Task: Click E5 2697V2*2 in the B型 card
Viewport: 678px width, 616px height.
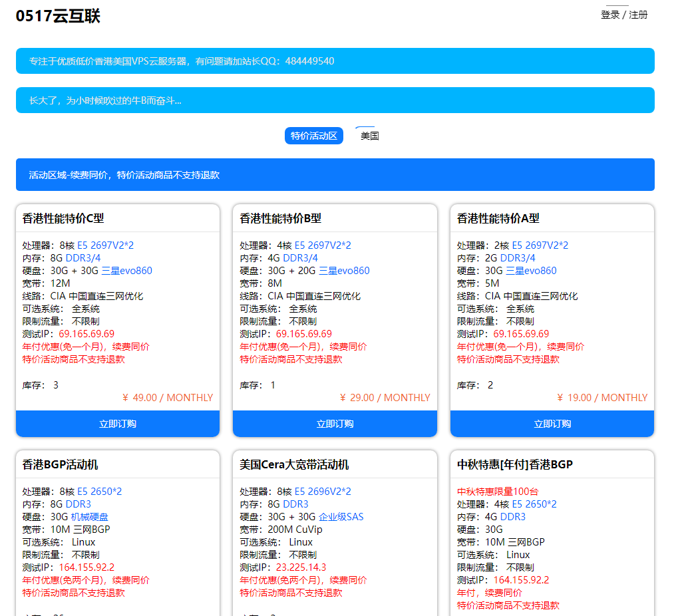Action: point(323,245)
